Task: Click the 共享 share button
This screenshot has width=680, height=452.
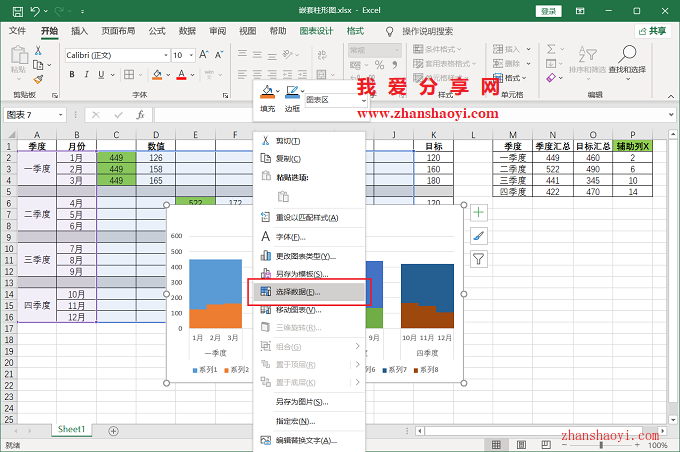Action: point(653,31)
